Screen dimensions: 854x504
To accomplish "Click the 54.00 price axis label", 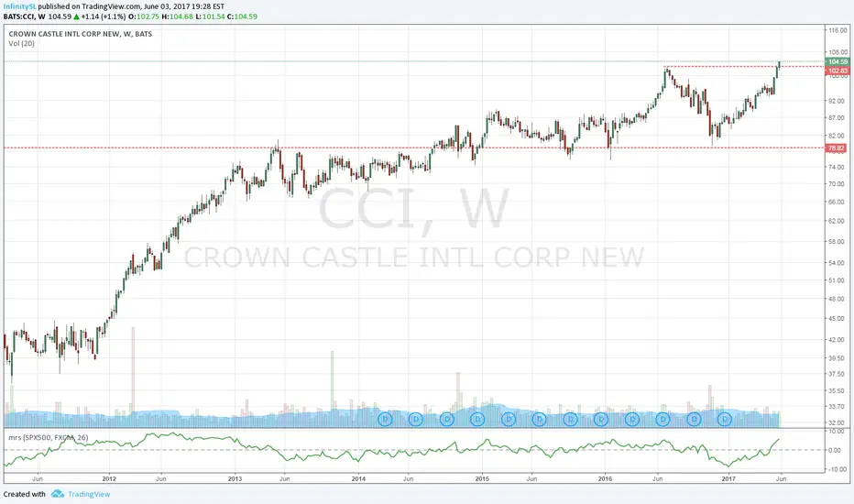I will (837, 263).
